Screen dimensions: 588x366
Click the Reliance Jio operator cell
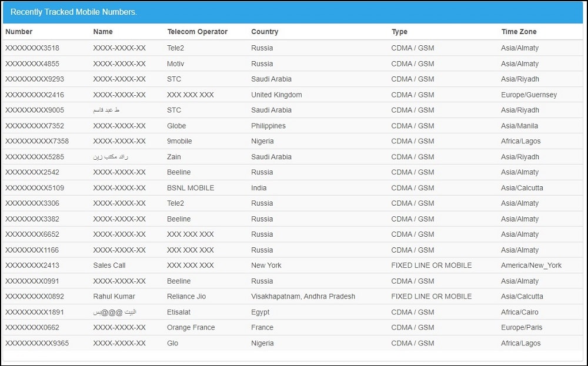tap(186, 296)
